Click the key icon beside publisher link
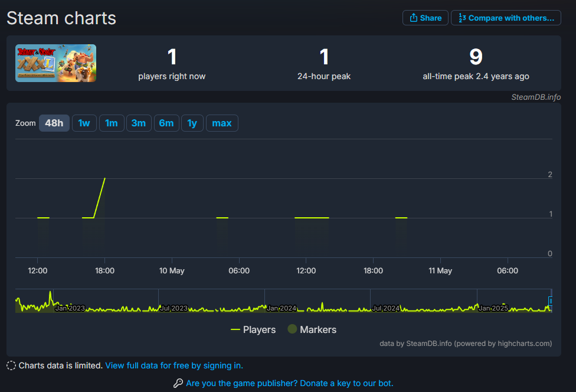The height and width of the screenshot is (392, 576). 178,383
